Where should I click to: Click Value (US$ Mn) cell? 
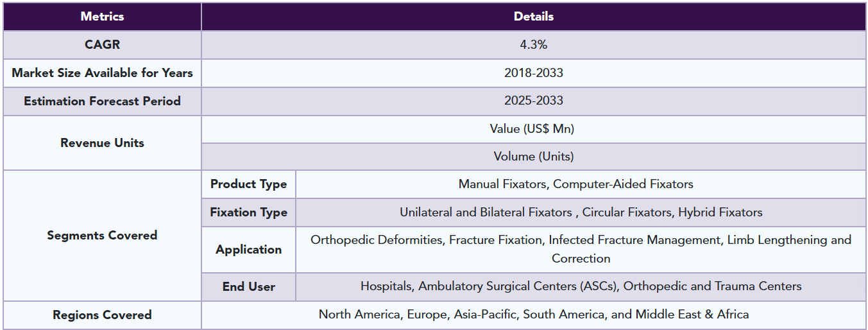533,129
